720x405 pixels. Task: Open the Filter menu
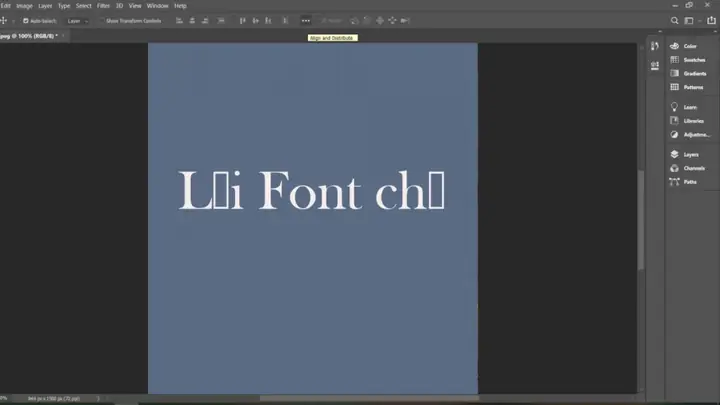103,6
